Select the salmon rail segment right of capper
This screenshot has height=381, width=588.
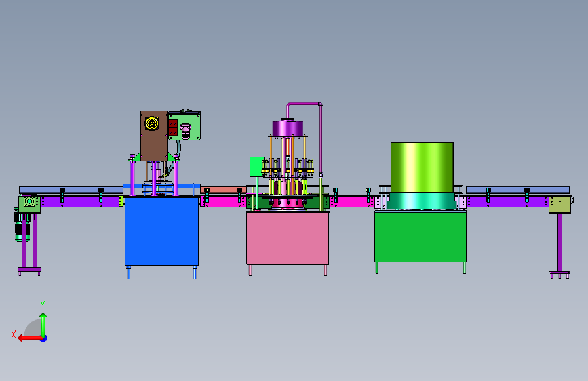click(223, 190)
